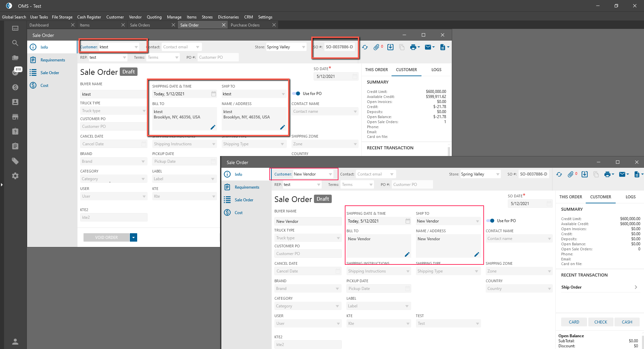Click the Customer PO field next to PO # in ktest order
644x349 pixels.
[218, 57]
